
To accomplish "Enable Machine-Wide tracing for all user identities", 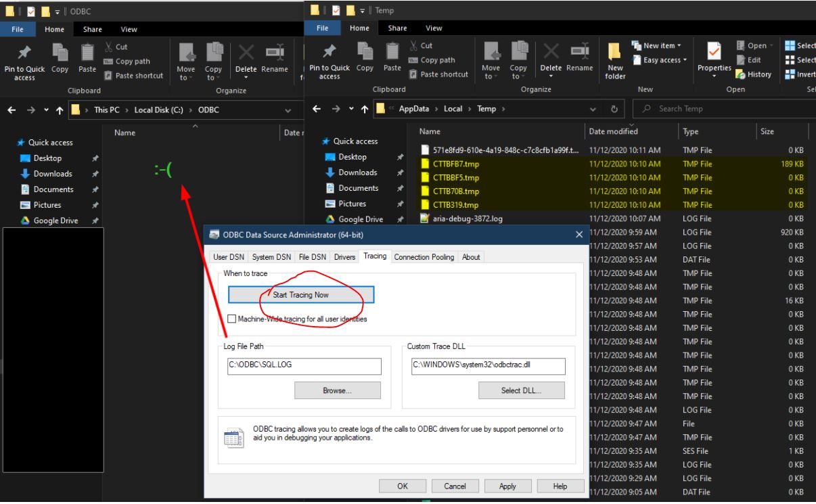I will pos(233,318).
